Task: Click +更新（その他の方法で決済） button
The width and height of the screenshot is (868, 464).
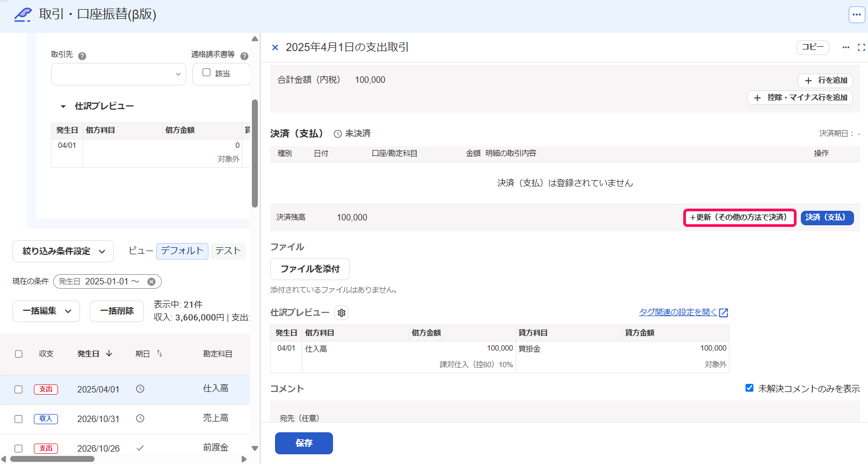Action: [x=740, y=217]
